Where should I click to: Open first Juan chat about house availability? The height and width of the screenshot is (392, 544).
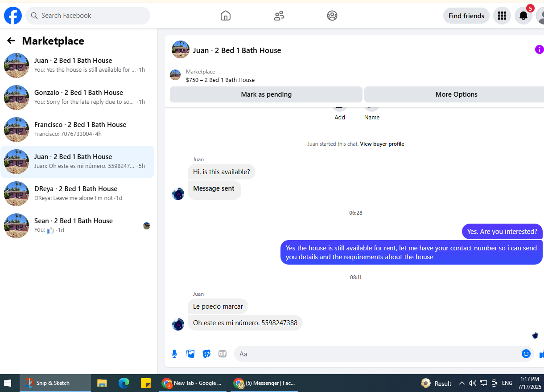pyautogui.click(x=77, y=65)
